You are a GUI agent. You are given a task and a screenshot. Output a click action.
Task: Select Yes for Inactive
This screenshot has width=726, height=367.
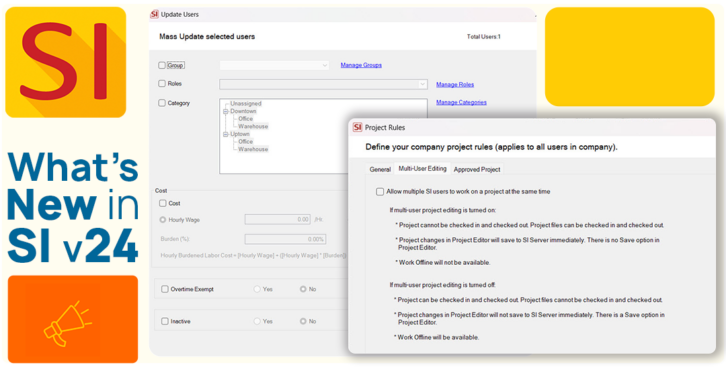[257, 321]
